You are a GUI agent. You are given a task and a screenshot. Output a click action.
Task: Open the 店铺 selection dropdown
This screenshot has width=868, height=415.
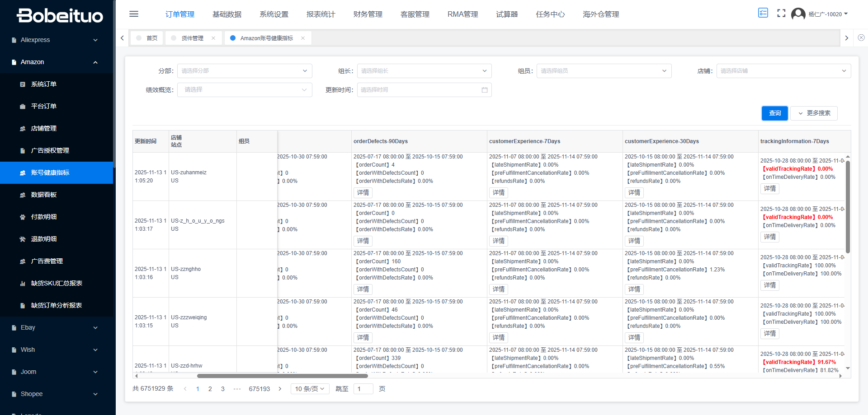pyautogui.click(x=783, y=71)
